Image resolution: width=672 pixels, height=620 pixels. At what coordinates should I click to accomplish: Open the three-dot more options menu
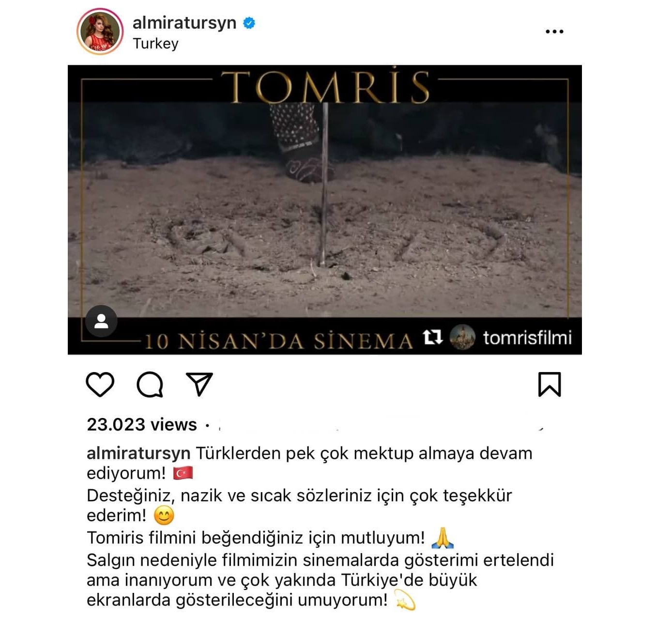(554, 31)
